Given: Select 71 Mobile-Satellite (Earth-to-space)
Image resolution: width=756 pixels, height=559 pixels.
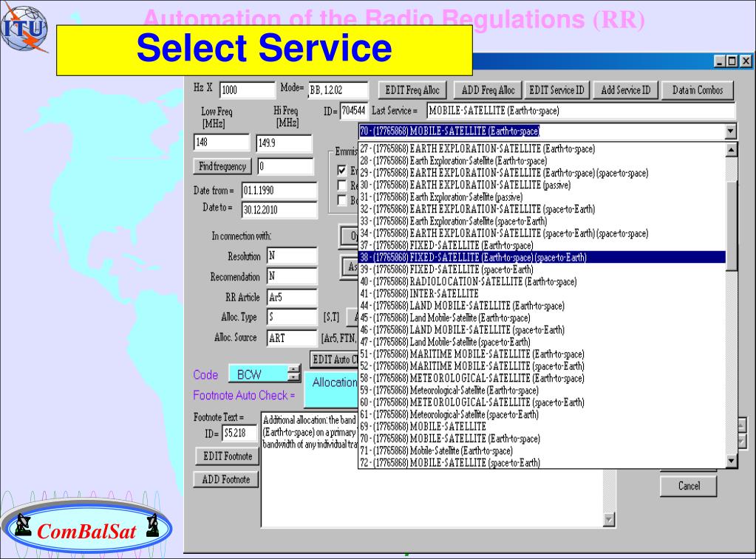Looking at the screenshot, I should point(542,450).
